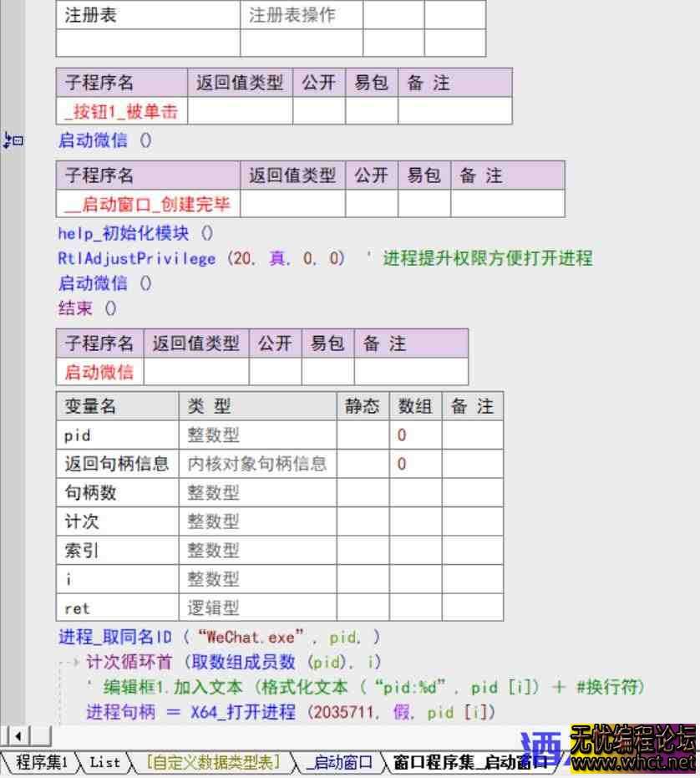The image size is (700, 778).
Task: Click the commented 编辑框1.加入文本 line
Action: tap(366, 687)
